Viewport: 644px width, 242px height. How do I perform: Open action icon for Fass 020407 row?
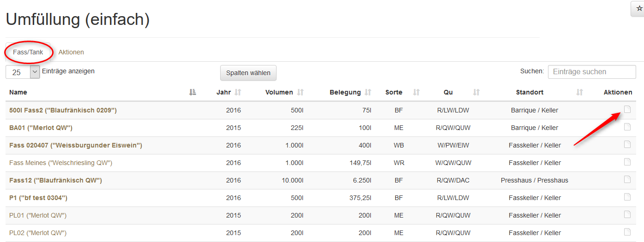pos(627,144)
